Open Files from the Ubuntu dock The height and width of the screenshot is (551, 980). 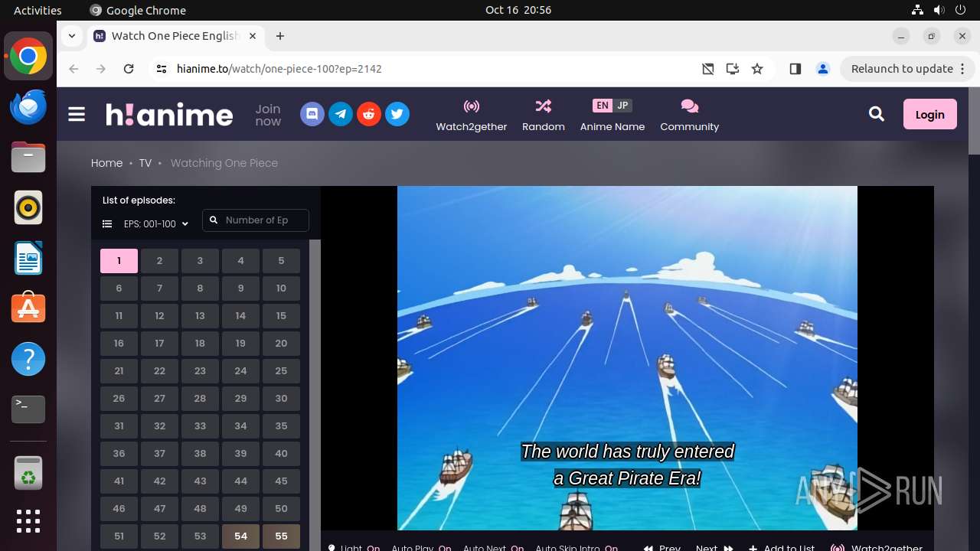click(x=28, y=158)
